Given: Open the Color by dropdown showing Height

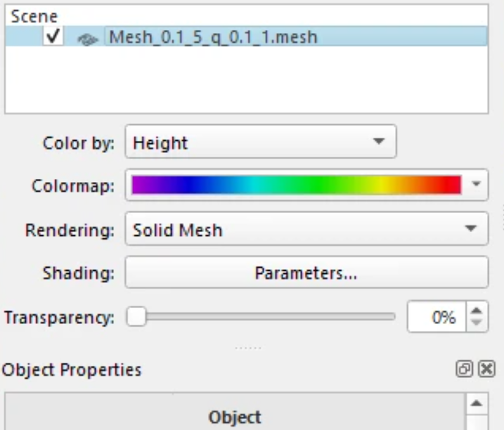Looking at the screenshot, I should pyautogui.click(x=261, y=141).
